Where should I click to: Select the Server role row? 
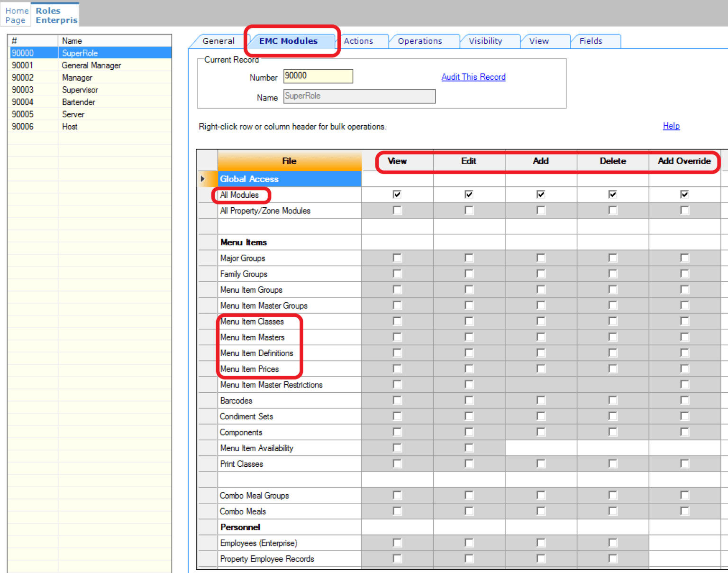[90, 114]
